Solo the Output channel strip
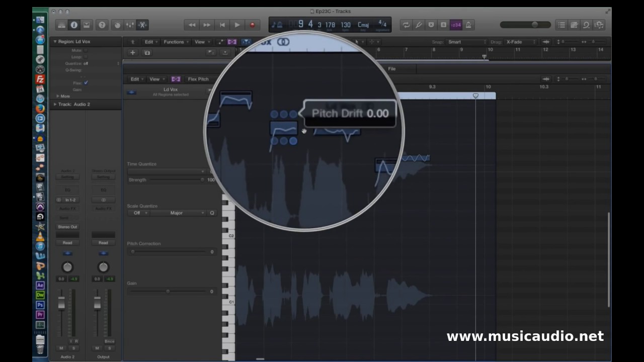The width and height of the screenshot is (644, 362). (109, 348)
